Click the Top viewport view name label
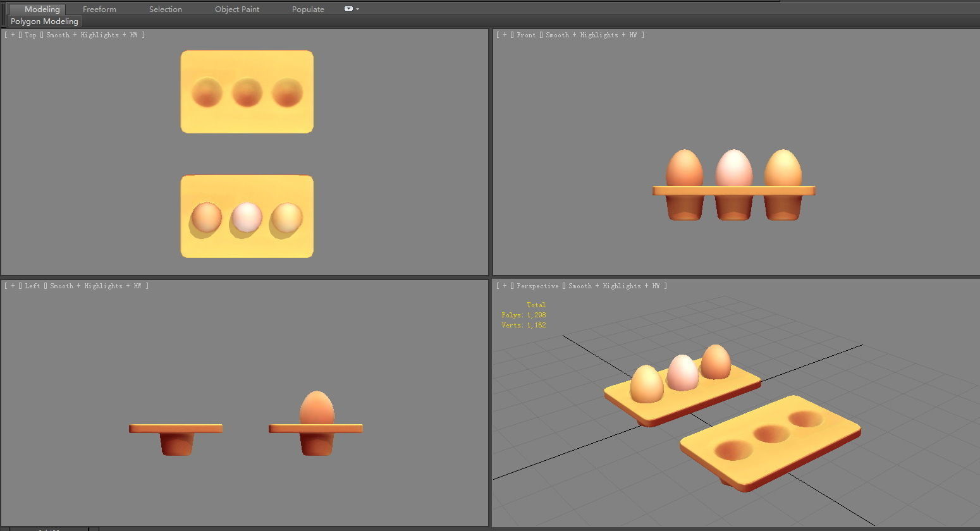The image size is (980, 531). (x=30, y=35)
